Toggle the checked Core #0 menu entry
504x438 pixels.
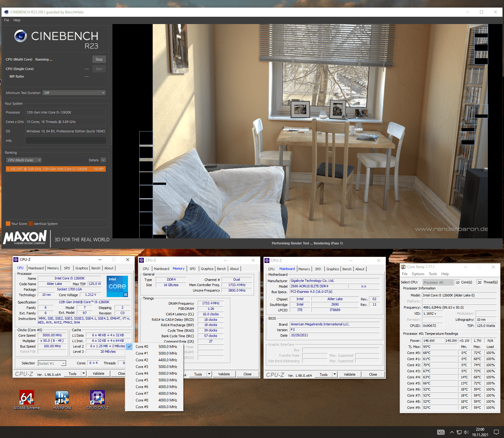(154, 347)
